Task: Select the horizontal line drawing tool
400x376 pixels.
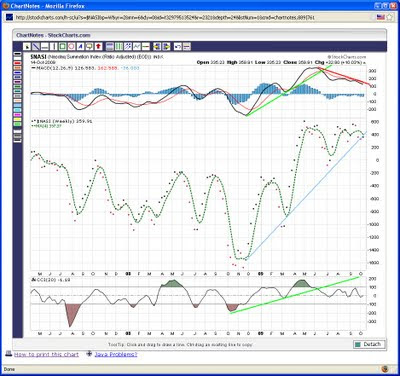Action: 45,47
